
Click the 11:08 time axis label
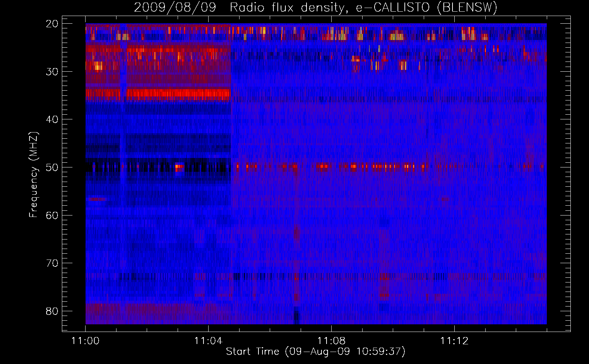tap(331, 341)
